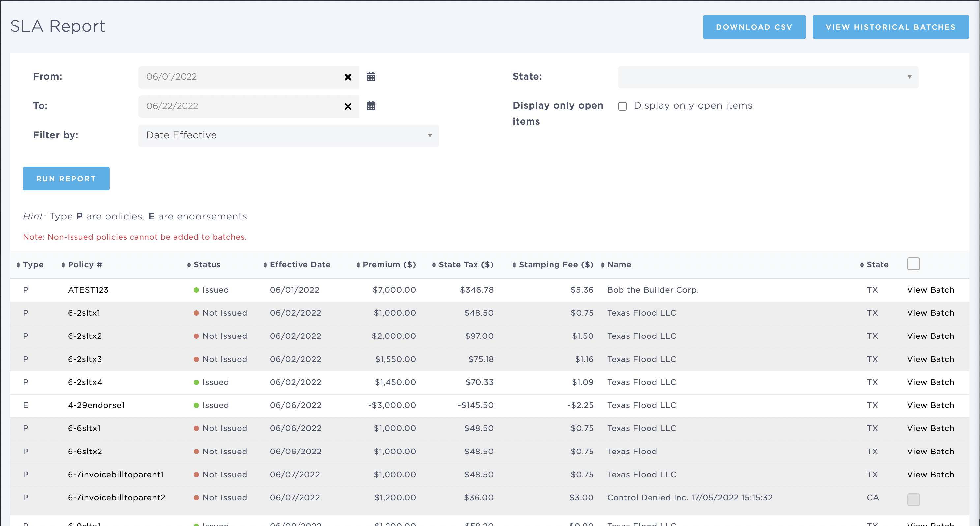Clear the From date field
This screenshot has height=526, width=980.
click(x=347, y=77)
